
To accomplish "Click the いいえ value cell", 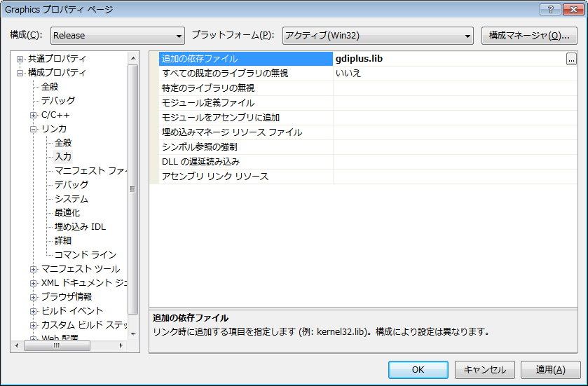I will pyautogui.click(x=455, y=74).
